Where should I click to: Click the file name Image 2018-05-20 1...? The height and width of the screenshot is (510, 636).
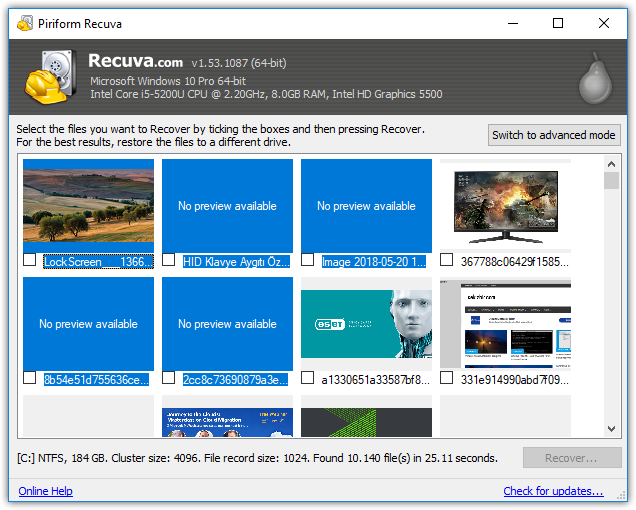click(374, 262)
